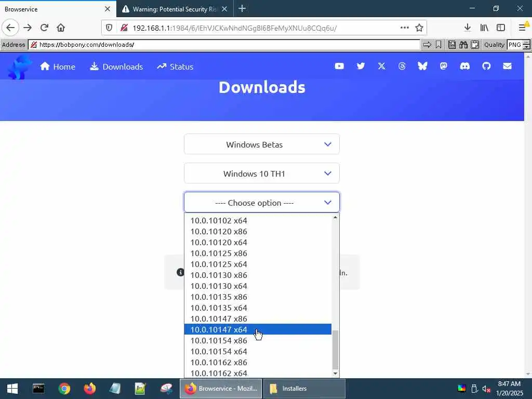Click Browservice saved bookmarks page icon
Image resolution: width=532 pixels, height=399 pixels.
click(452, 45)
